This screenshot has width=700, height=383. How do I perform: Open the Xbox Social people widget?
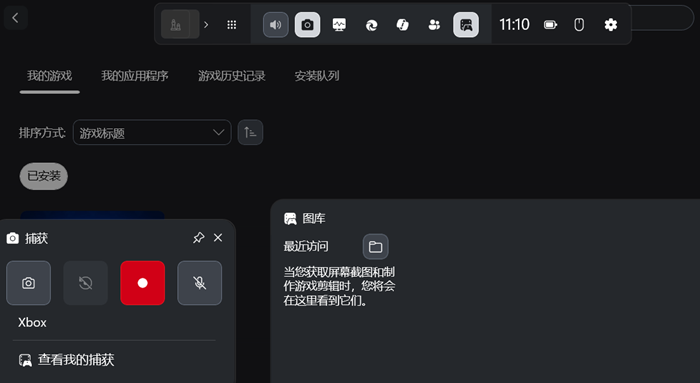tap(434, 25)
